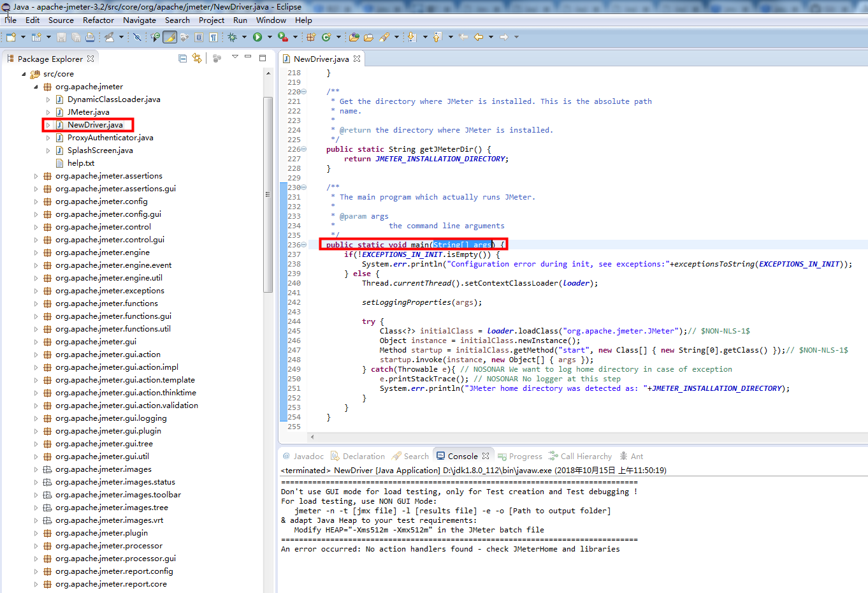Switch to the Progress tab

click(519, 456)
